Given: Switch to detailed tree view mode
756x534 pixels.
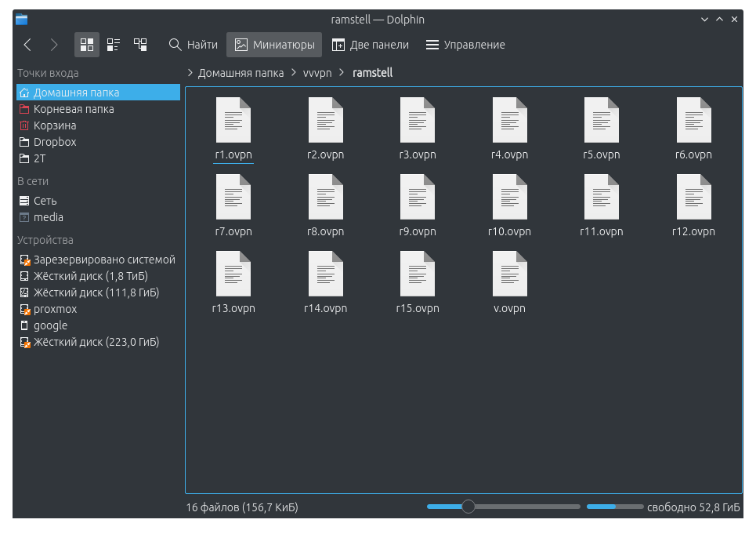Looking at the screenshot, I should (x=140, y=45).
